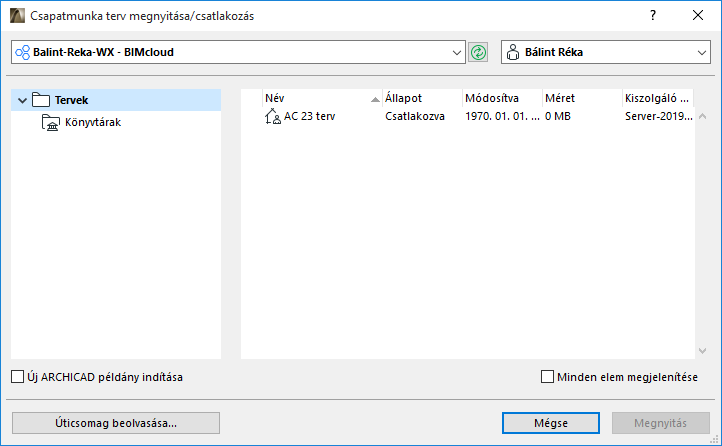
Task: Click the 1970. 01. 01. date cell
Action: (x=502, y=116)
